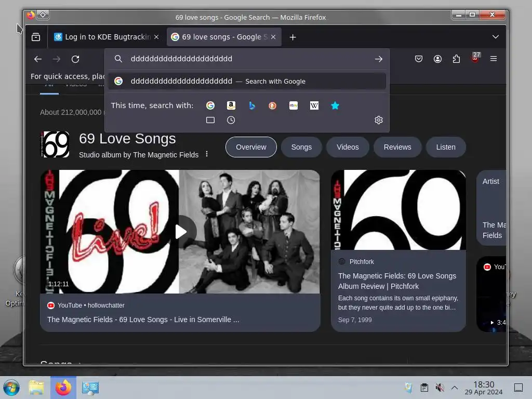Search in history via clock icon

click(231, 120)
